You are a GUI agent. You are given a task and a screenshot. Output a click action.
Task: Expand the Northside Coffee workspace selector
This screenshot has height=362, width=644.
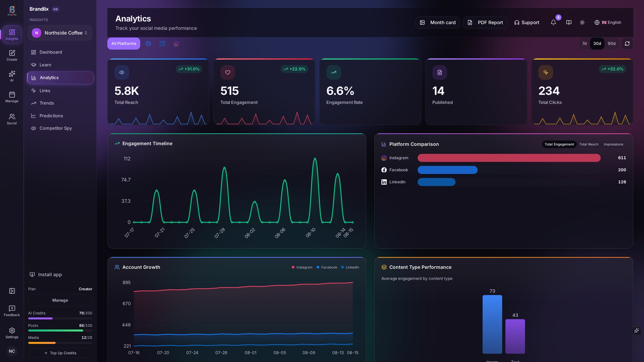60,33
